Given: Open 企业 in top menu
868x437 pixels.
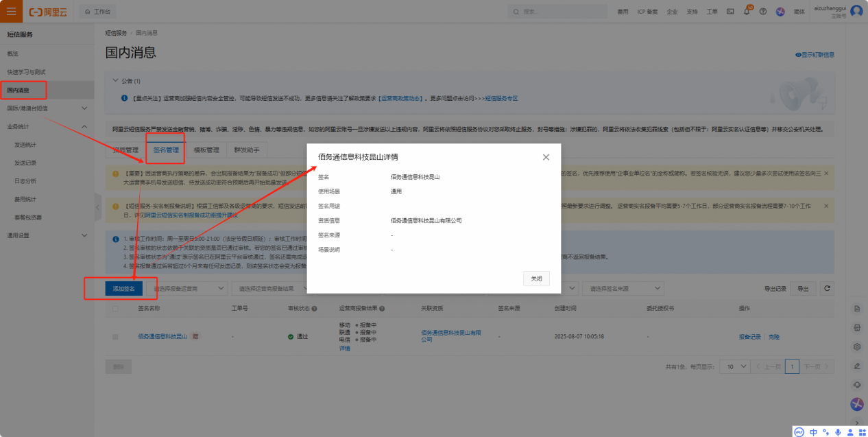Looking at the screenshot, I should point(672,12).
